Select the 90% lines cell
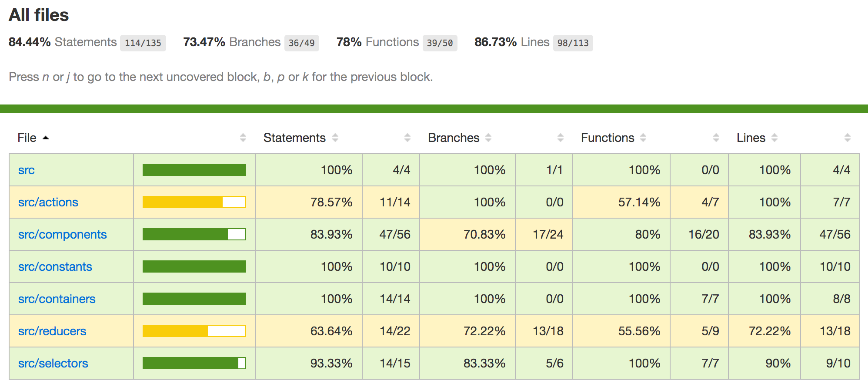The height and width of the screenshot is (391, 868). 765,363
